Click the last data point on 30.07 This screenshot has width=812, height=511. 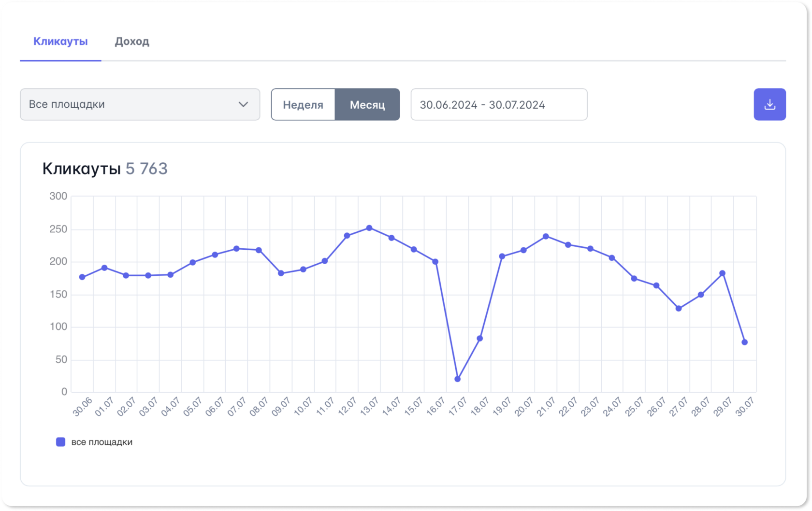point(744,342)
